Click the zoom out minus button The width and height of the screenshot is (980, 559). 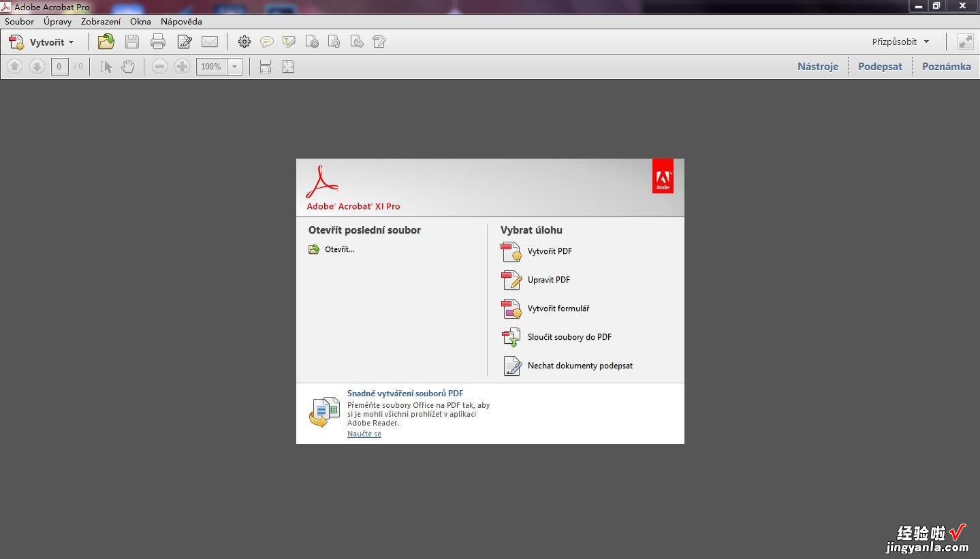coord(159,67)
